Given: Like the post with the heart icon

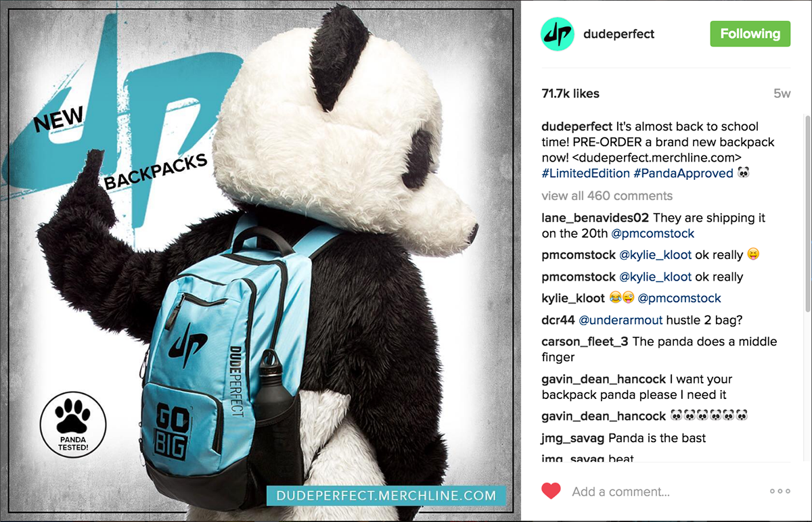Looking at the screenshot, I should pos(551,492).
